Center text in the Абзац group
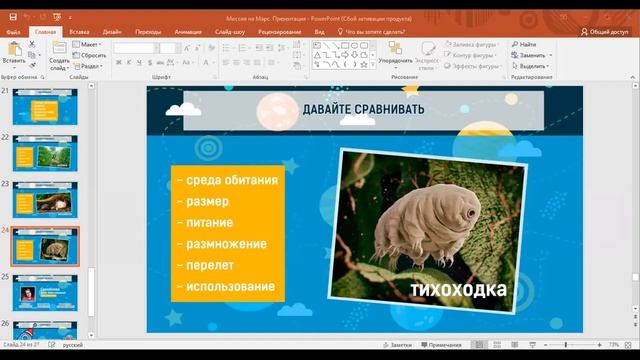The image size is (640, 360). click(236, 63)
